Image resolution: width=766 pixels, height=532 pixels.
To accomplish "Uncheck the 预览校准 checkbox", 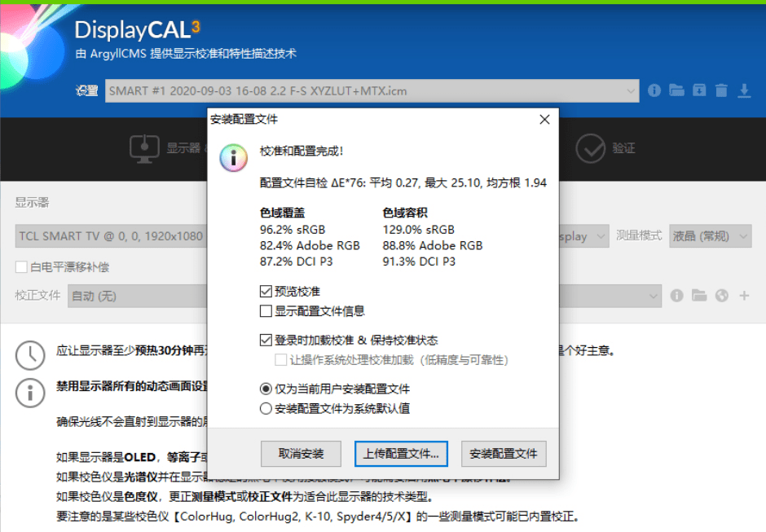I will coord(266,292).
